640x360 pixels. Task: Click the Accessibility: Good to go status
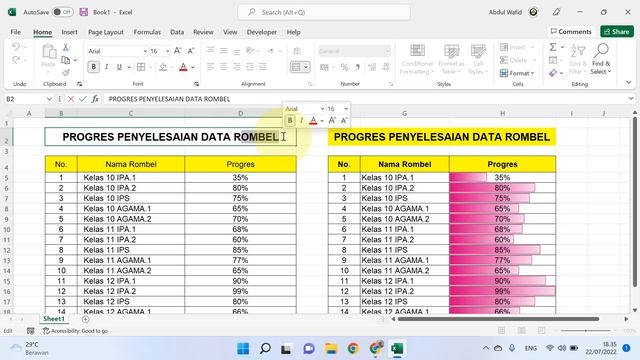click(x=76, y=331)
